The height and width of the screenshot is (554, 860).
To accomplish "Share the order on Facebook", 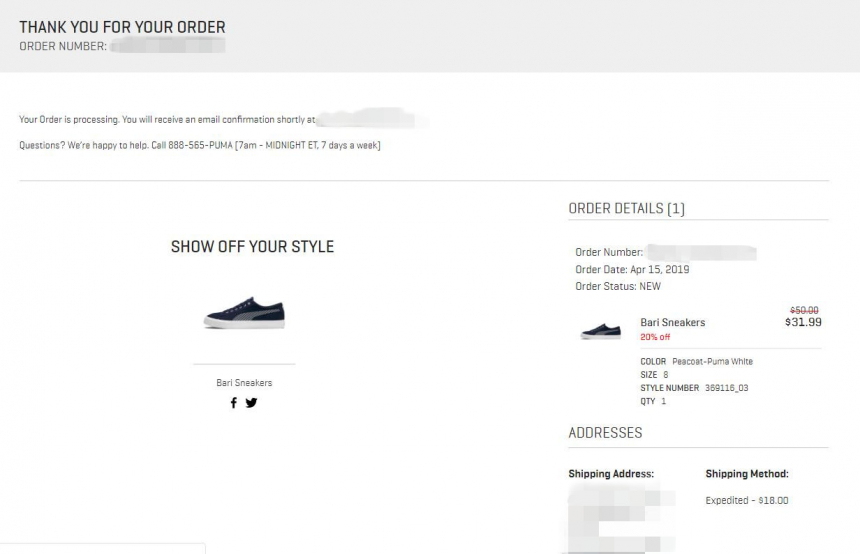I will click(x=234, y=403).
